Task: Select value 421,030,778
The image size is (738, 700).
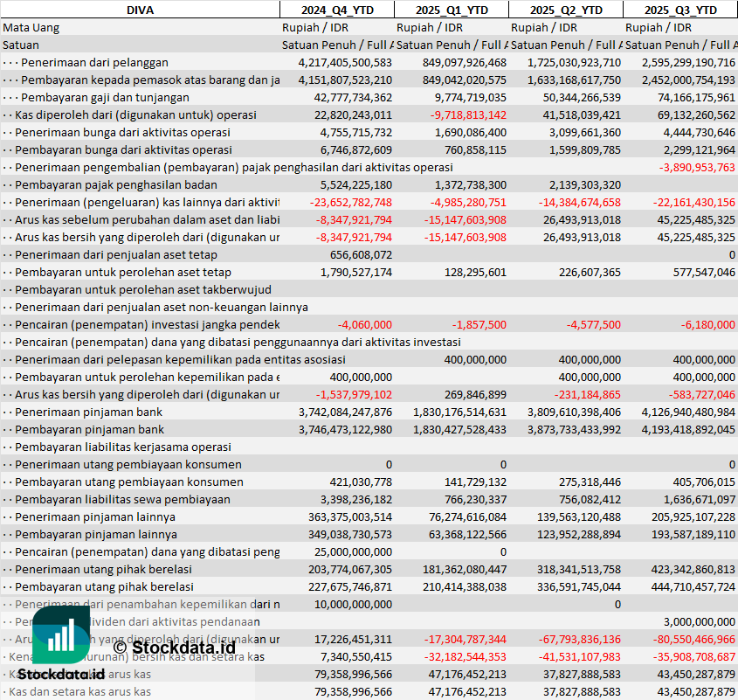Action: (361, 482)
